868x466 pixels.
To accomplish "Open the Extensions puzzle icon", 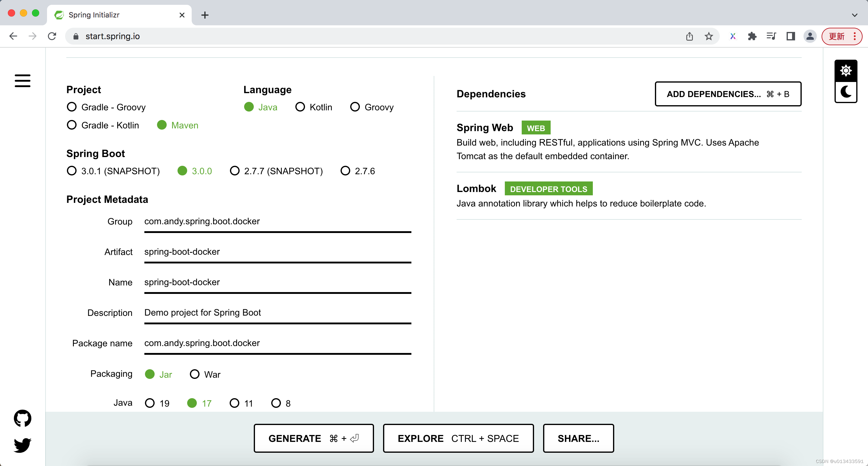I will 752,36.
